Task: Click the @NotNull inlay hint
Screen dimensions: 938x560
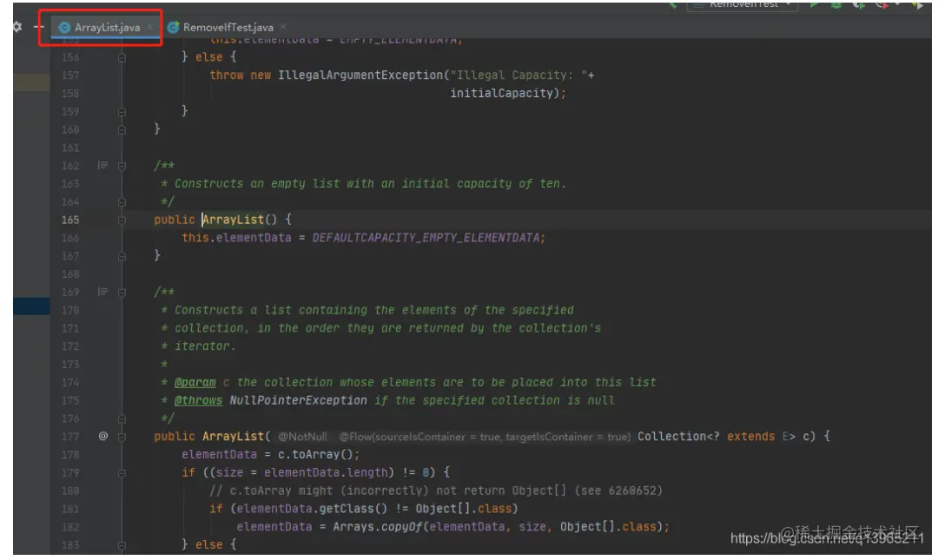Action: click(x=302, y=437)
